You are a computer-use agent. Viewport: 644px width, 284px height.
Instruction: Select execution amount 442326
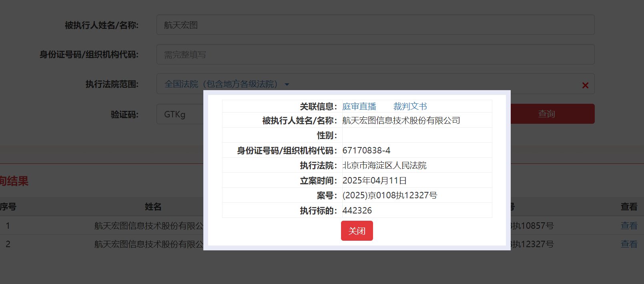(x=357, y=211)
